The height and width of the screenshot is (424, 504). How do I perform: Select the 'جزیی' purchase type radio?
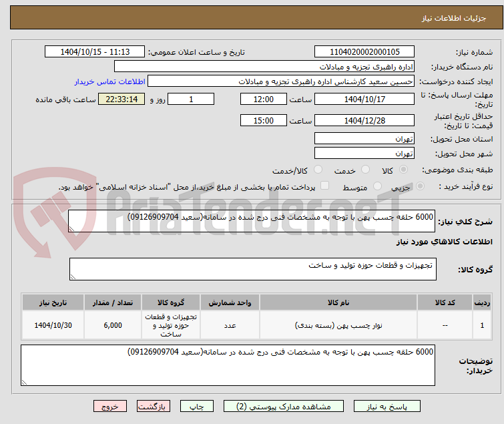click(420, 186)
